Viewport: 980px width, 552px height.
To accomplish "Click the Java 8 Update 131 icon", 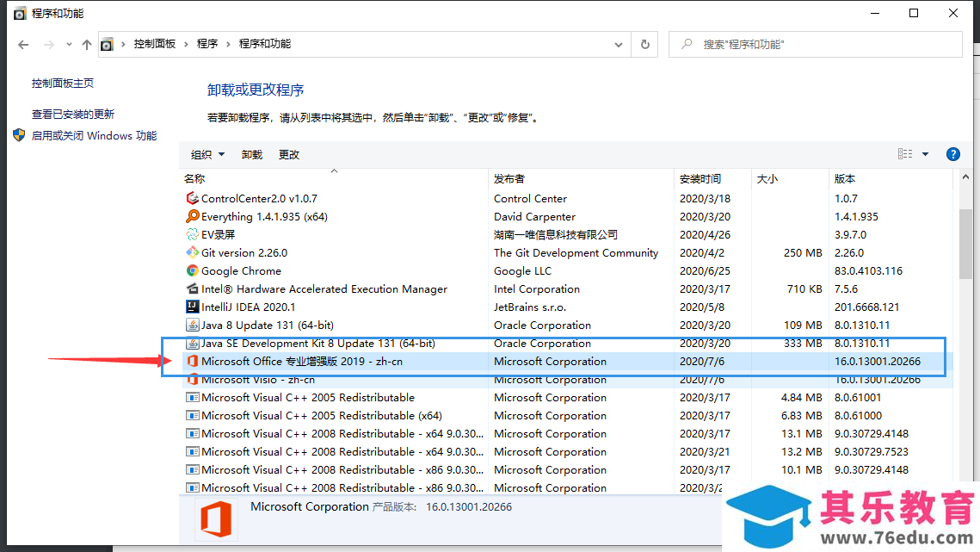I will pos(193,326).
